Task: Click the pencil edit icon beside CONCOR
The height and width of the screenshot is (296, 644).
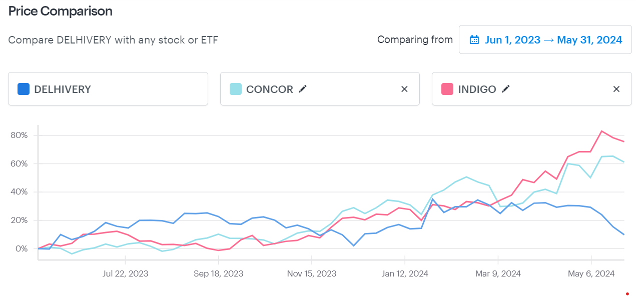Action: click(x=303, y=88)
